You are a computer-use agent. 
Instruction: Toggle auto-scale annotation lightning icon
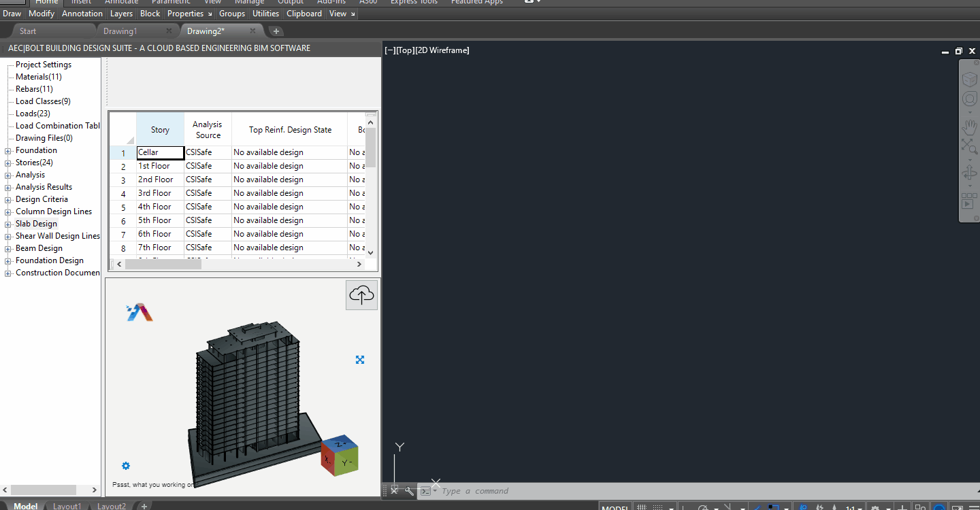[819, 507]
